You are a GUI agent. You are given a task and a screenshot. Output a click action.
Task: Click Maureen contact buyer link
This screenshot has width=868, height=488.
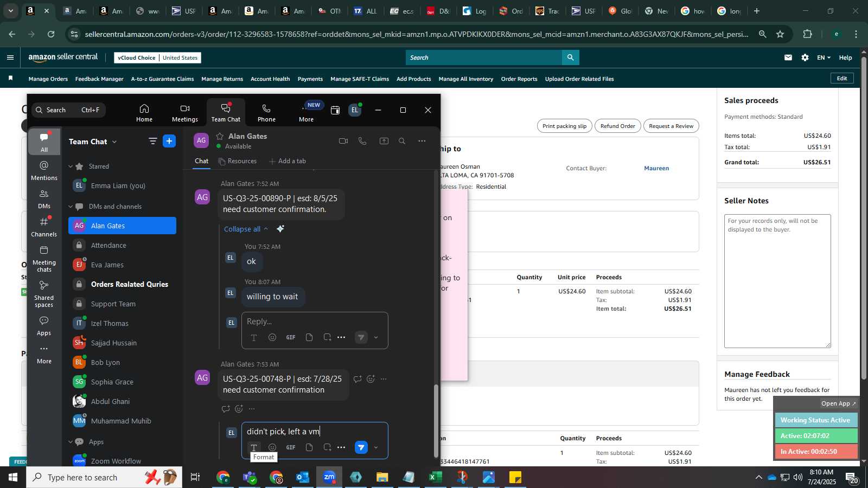click(656, 168)
